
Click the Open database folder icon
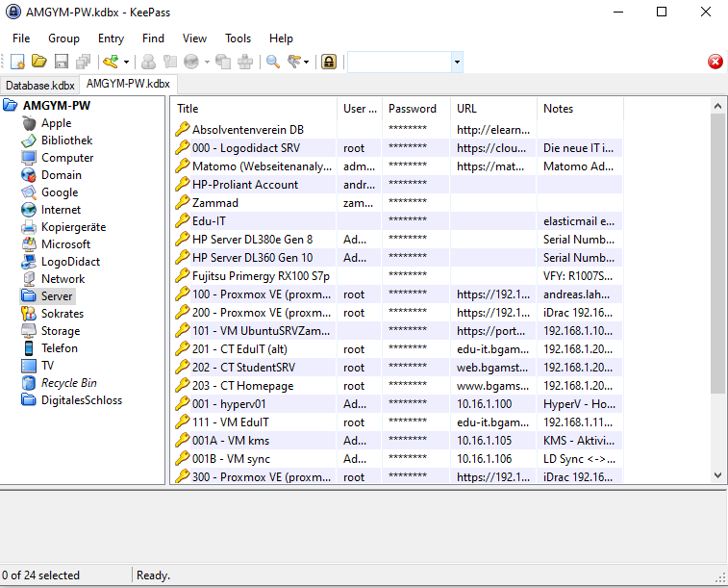pos(39,62)
